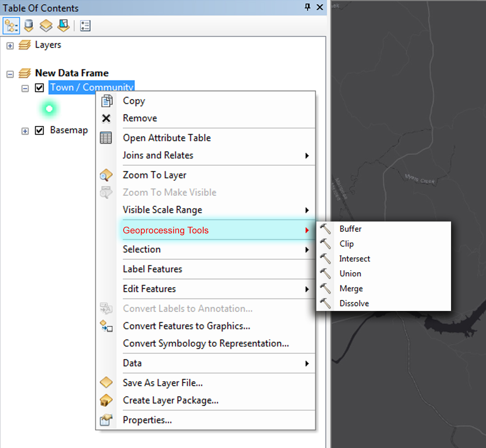Select the highlighted Town / Community layer name
The width and height of the screenshot is (486, 448).
pos(91,87)
